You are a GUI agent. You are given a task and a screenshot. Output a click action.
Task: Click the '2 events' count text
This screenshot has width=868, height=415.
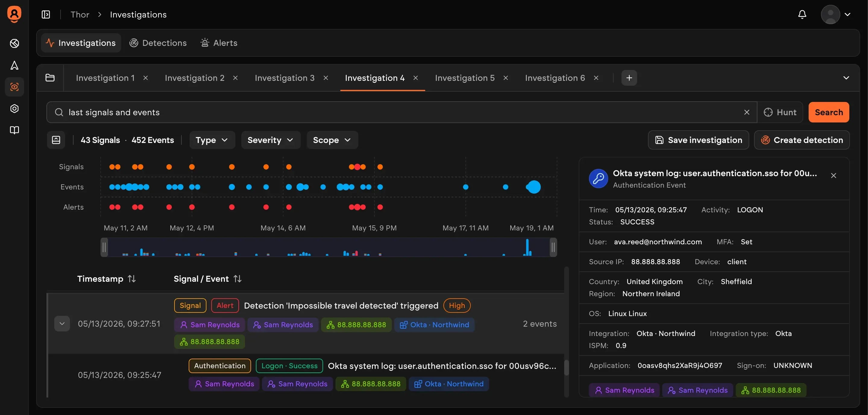pos(540,324)
